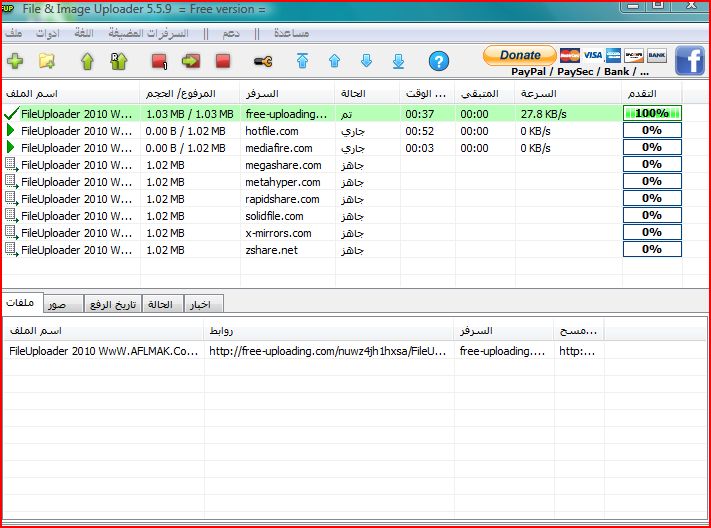Viewport: 711px width, 528px height.
Task: Open the اللغة menu
Action: [84, 33]
